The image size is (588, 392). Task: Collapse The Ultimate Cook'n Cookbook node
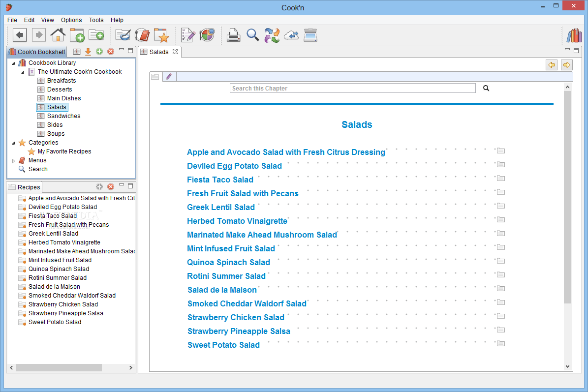pyautogui.click(x=23, y=72)
